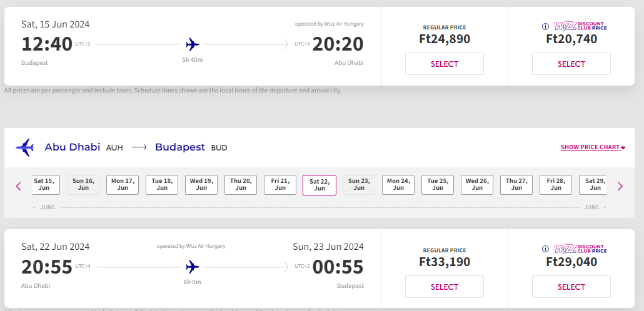Pick the Fri 21, Jun date tab
Viewport: 644px width, 311px height.
(x=280, y=184)
